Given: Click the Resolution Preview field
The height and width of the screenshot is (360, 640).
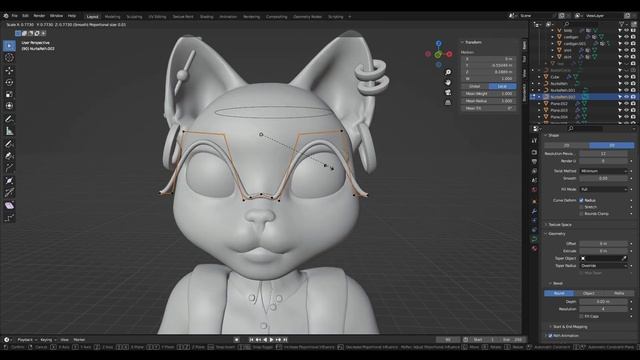Looking at the screenshot, I should (x=603, y=154).
